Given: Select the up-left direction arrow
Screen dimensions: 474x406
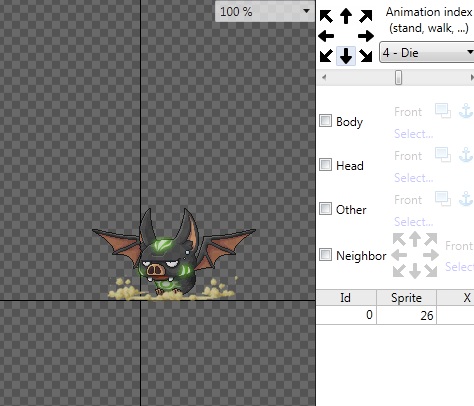Looking at the screenshot, I should [326, 16].
